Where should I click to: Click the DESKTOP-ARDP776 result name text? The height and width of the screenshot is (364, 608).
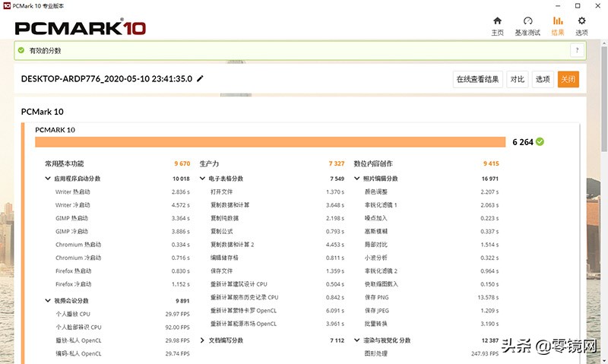click(106, 79)
